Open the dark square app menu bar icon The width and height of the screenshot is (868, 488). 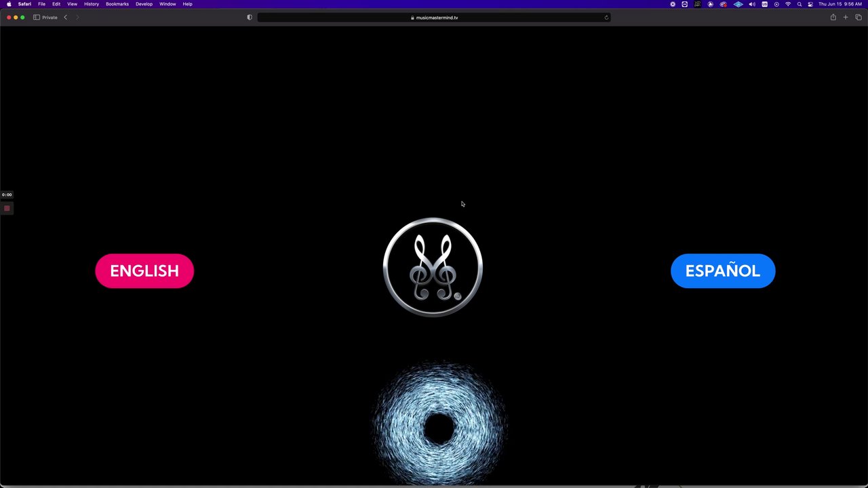click(x=698, y=4)
